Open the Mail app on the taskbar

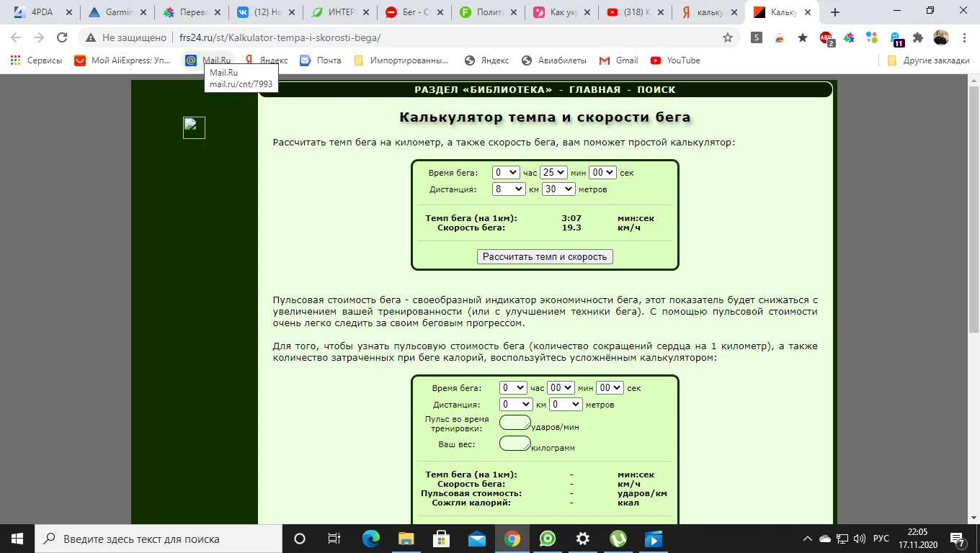click(477, 539)
